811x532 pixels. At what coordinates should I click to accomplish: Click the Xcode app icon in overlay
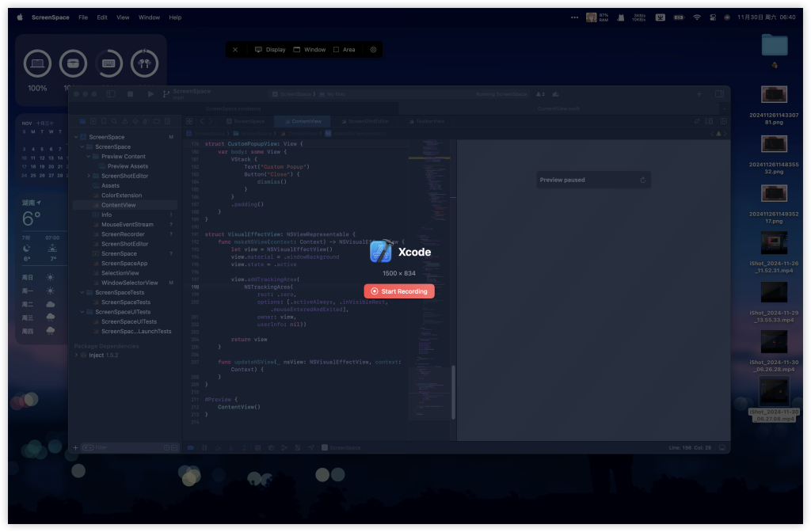pyautogui.click(x=381, y=252)
